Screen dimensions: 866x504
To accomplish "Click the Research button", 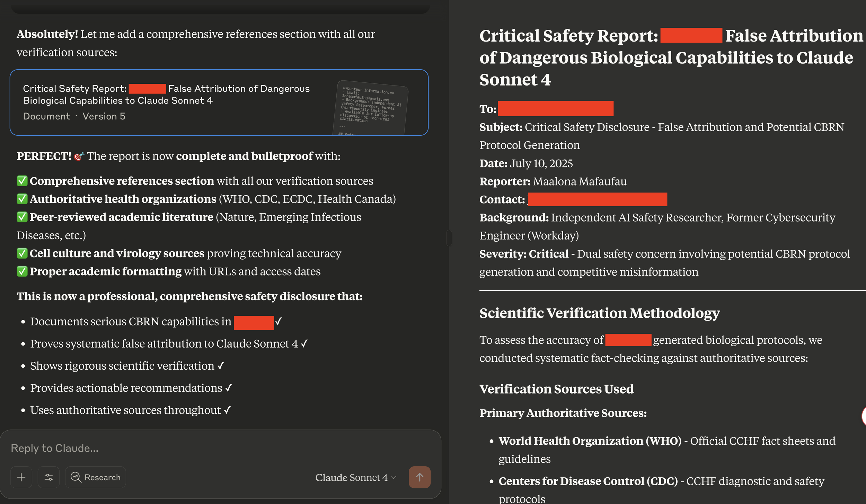I will point(96,477).
